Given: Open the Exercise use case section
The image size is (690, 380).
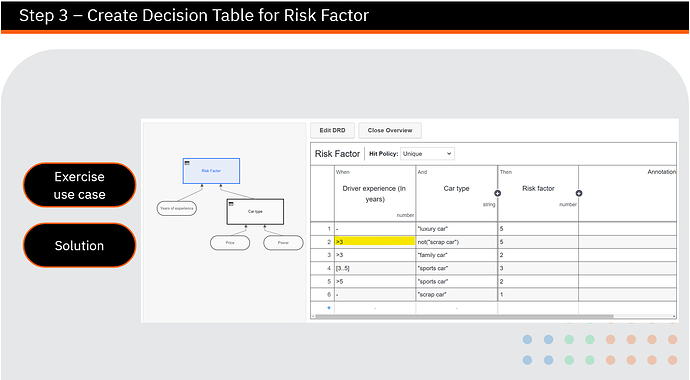Looking at the screenshot, I should pyautogui.click(x=79, y=185).
